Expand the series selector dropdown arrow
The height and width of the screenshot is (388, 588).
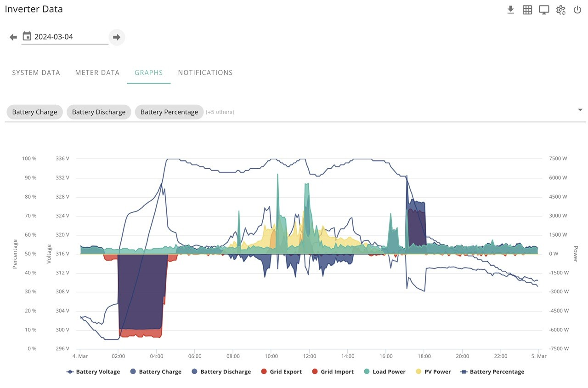click(x=580, y=110)
